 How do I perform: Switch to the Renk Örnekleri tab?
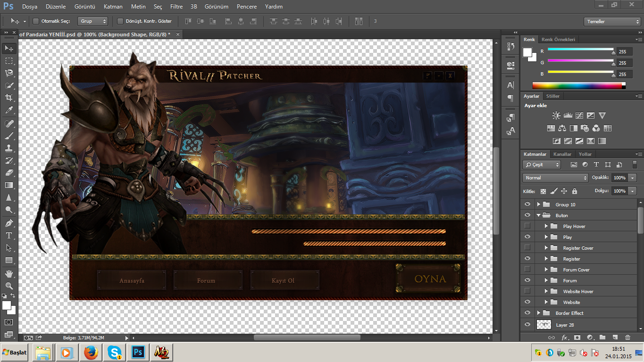click(x=559, y=40)
